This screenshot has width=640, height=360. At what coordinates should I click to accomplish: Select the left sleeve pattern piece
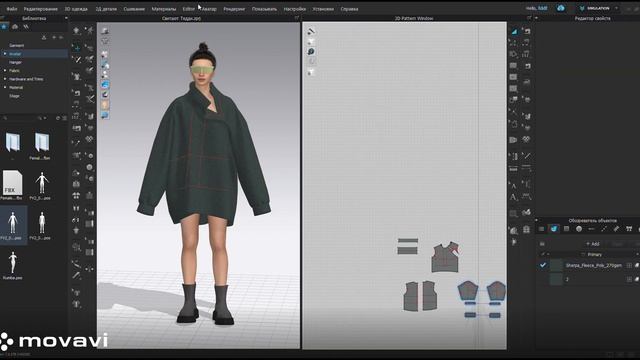pyautogui.click(x=468, y=291)
